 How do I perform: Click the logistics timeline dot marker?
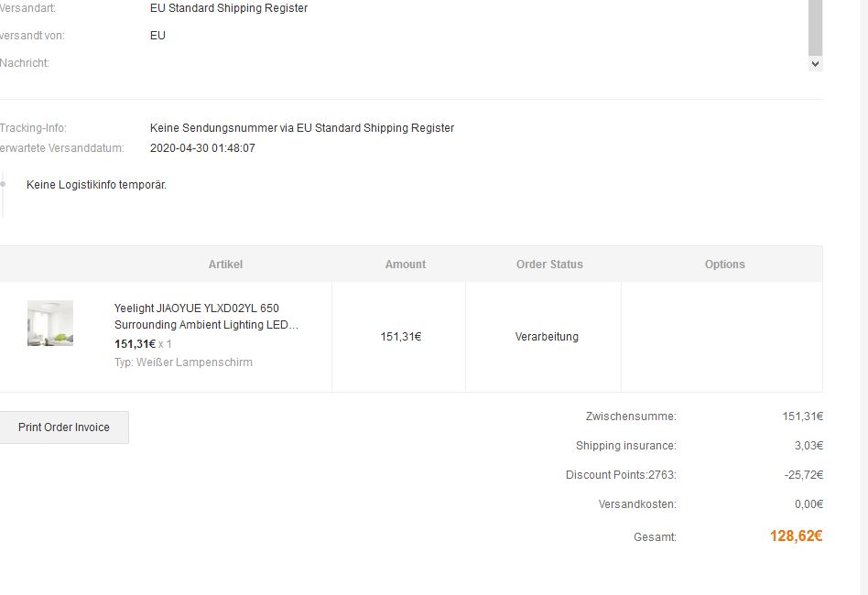coord(3,184)
